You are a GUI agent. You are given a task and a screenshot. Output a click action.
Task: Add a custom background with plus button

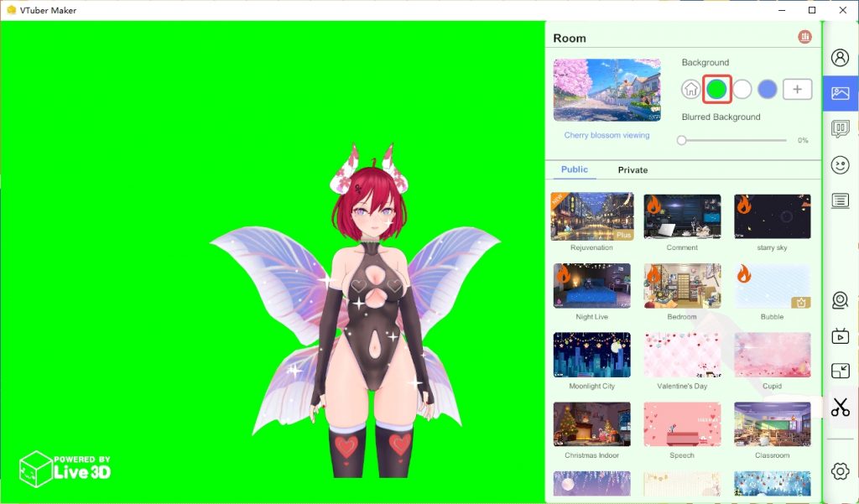797,89
